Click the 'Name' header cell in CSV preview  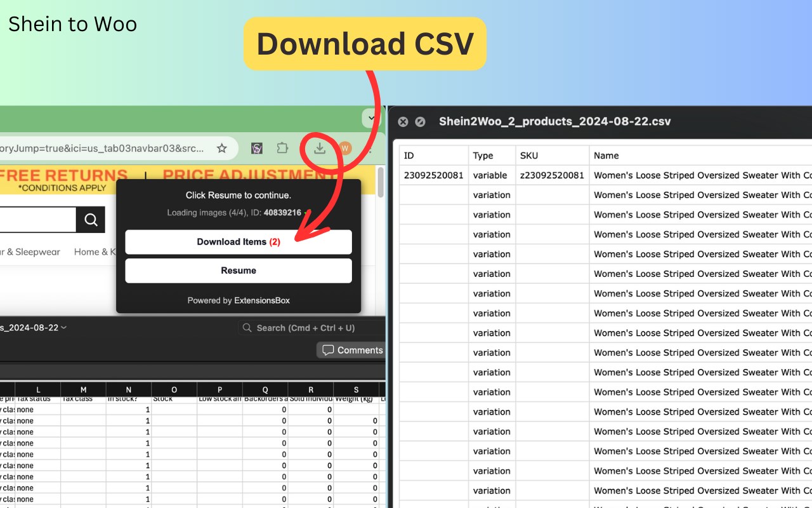point(700,156)
